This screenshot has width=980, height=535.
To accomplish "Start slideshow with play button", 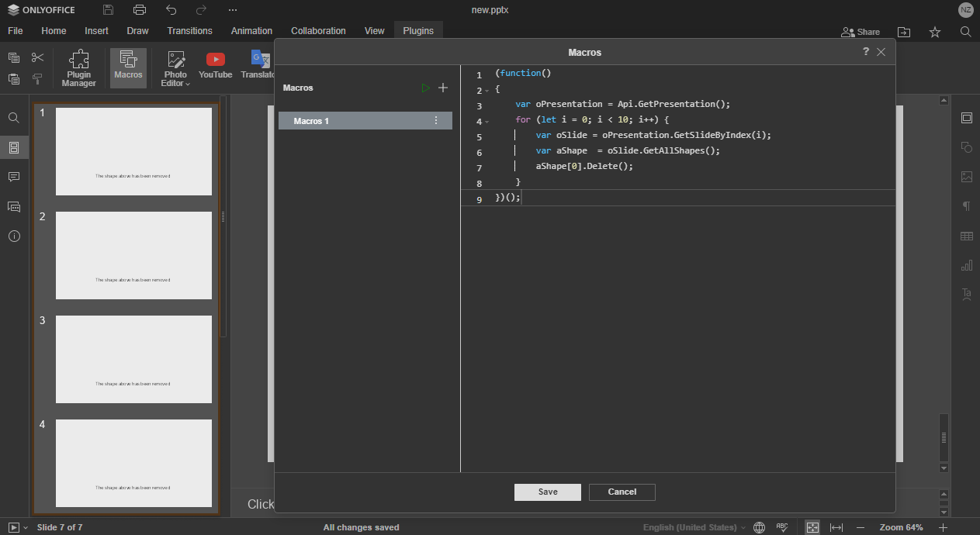I will coord(13,527).
